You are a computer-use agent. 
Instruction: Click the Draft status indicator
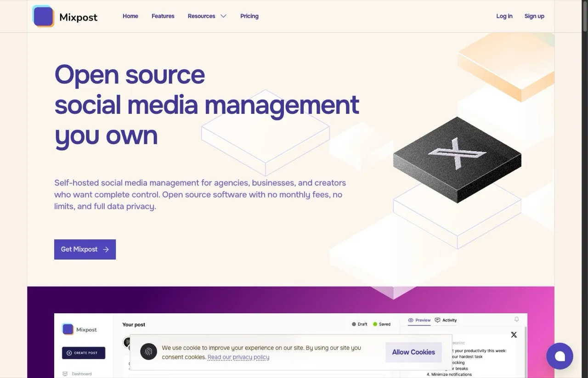tap(360, 324)
